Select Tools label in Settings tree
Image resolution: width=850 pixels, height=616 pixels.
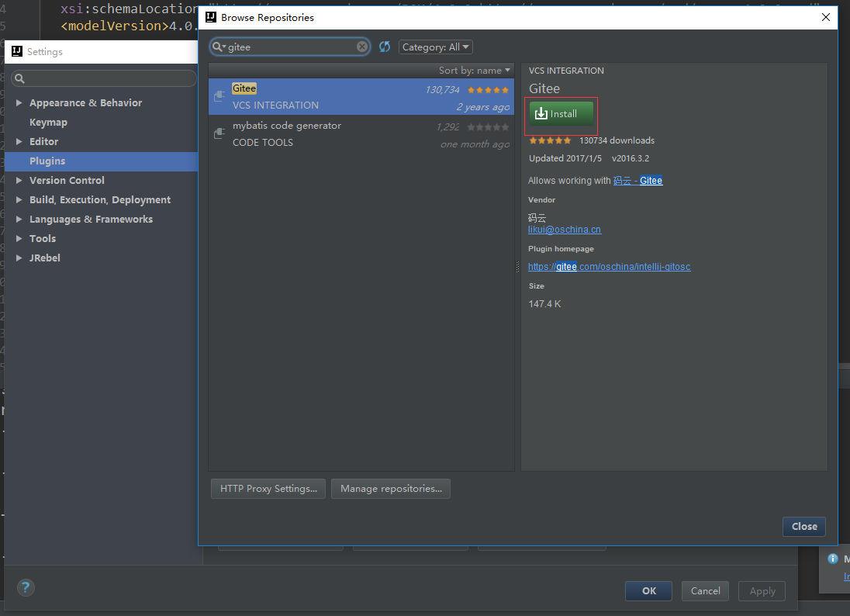(x=43, y=239)
